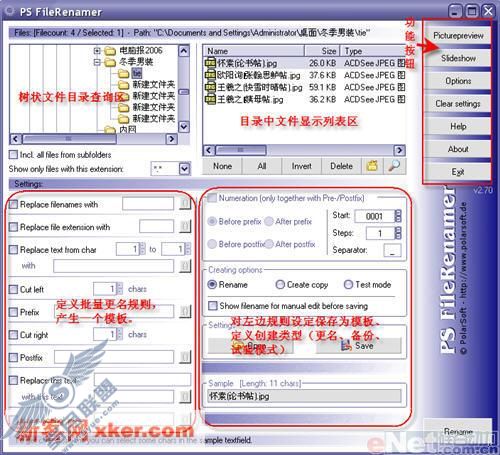This screenshot has width=500, height=455.
Task: Enable Replace text from char checkbox
Action: click(x=13, y=250)
